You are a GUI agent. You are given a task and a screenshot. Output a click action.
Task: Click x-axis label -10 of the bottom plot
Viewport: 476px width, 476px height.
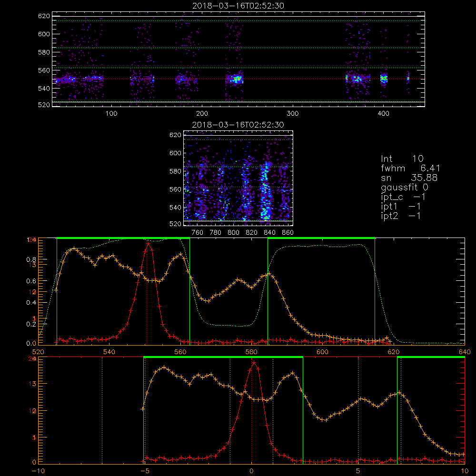[38, 471]
